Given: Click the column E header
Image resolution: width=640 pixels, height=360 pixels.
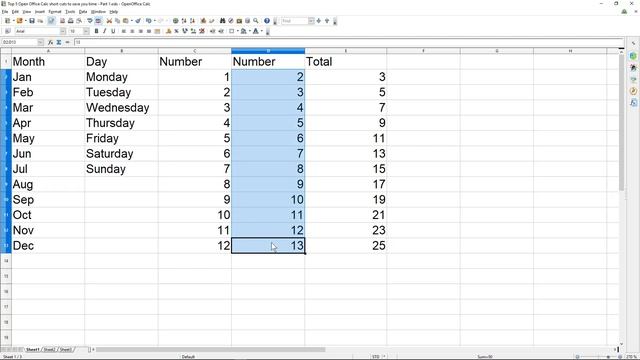Looking at the screenshot, I should click(346, 51).
